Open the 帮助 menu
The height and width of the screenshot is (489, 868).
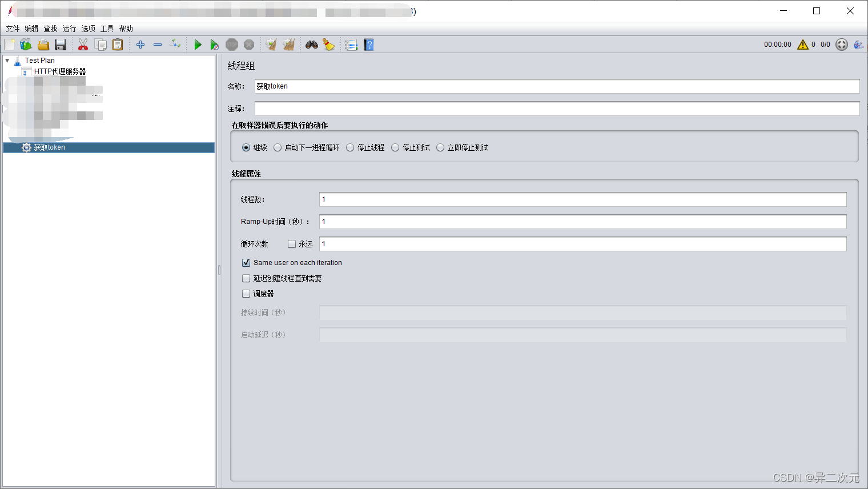pos(126,29)
